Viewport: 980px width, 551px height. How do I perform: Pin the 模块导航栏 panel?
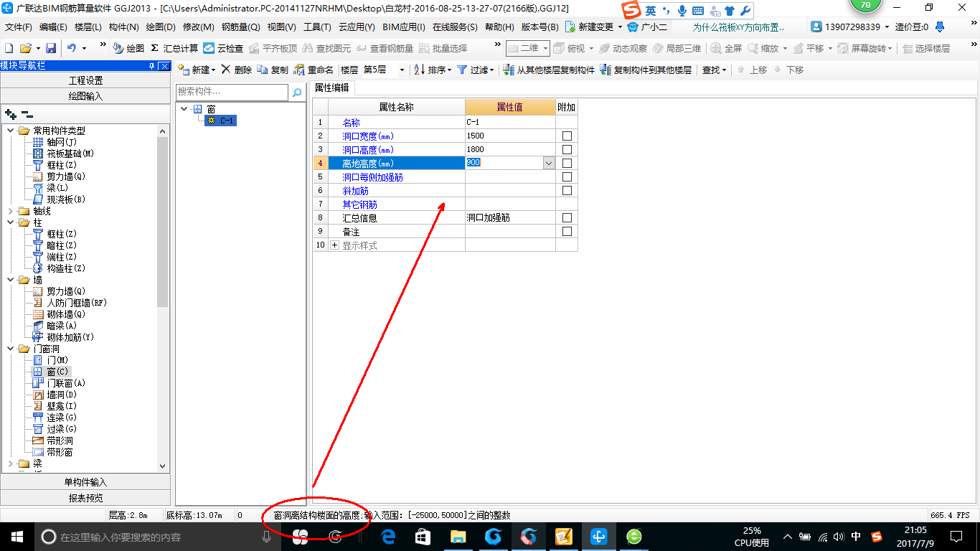pos(151,66)
